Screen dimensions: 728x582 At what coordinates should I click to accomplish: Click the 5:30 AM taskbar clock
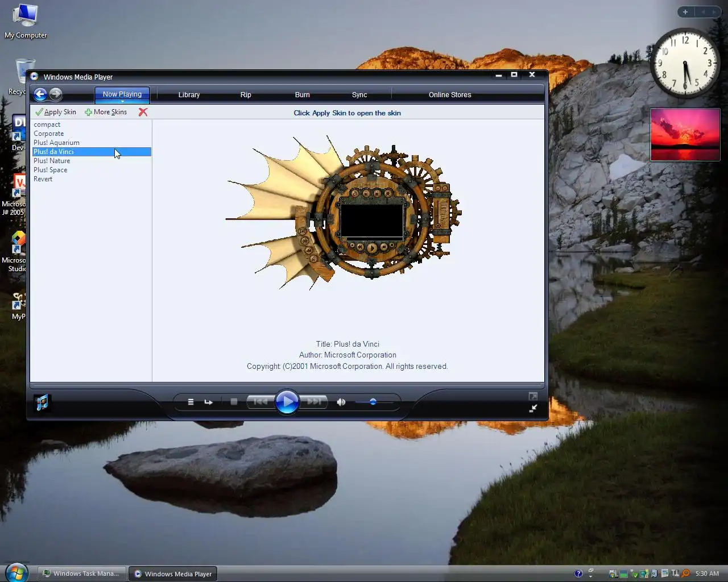click(x=707, y=573)
